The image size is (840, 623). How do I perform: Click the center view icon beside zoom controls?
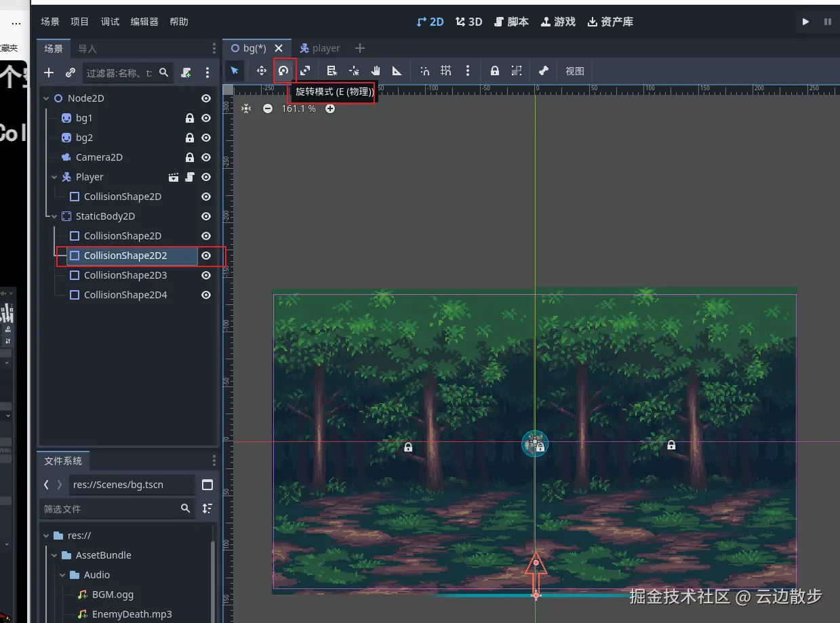pos(246,108)
